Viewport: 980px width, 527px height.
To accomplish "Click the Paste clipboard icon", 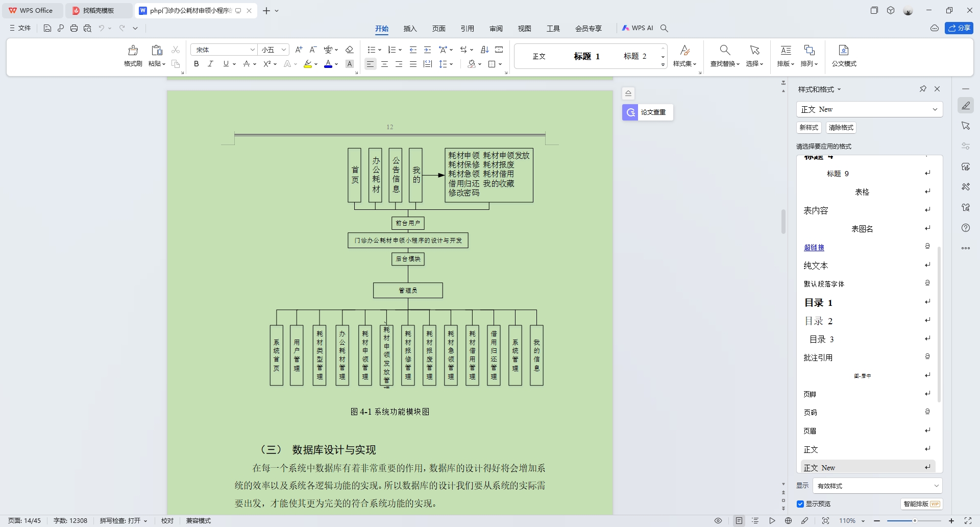I will [x=157, y=50].
